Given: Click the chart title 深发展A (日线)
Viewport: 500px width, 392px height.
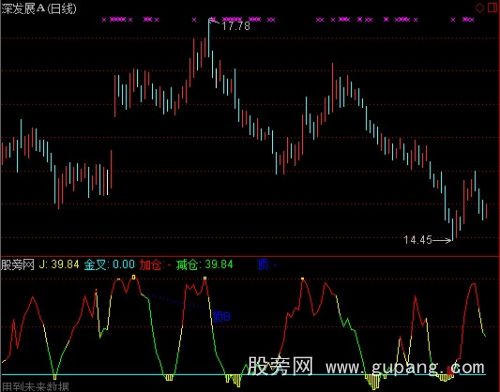Looking at the screenshot, I should (39, 9).
